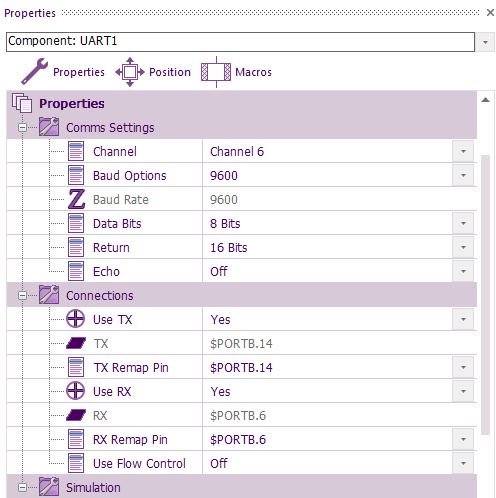Expand the Component UART1 selector dropdown
This screenshot has width=496, height=498.
[485, 42]
